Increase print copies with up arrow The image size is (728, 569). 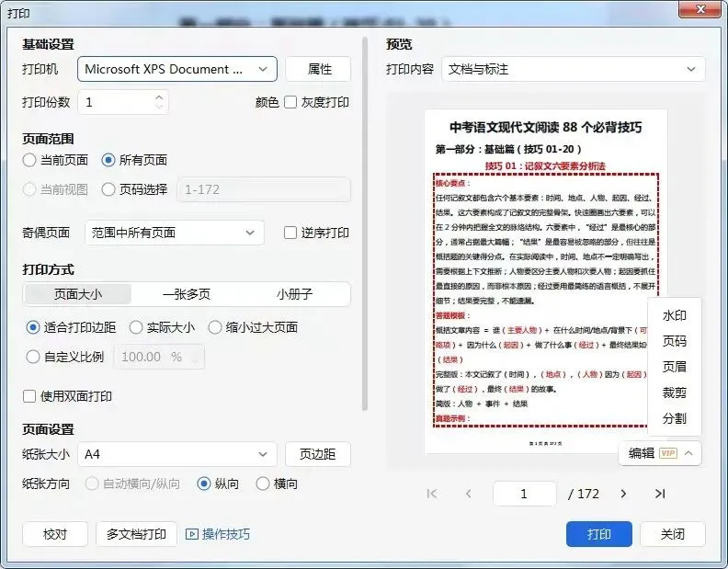pos(159,97)
